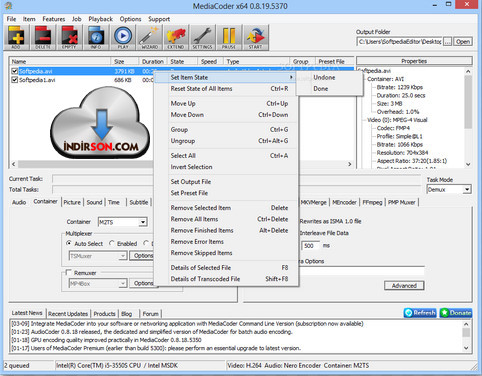Uncheck the Softpedia.avi checkbox
482x376 pixels.
pyautogui.click(x=14, y=71)
